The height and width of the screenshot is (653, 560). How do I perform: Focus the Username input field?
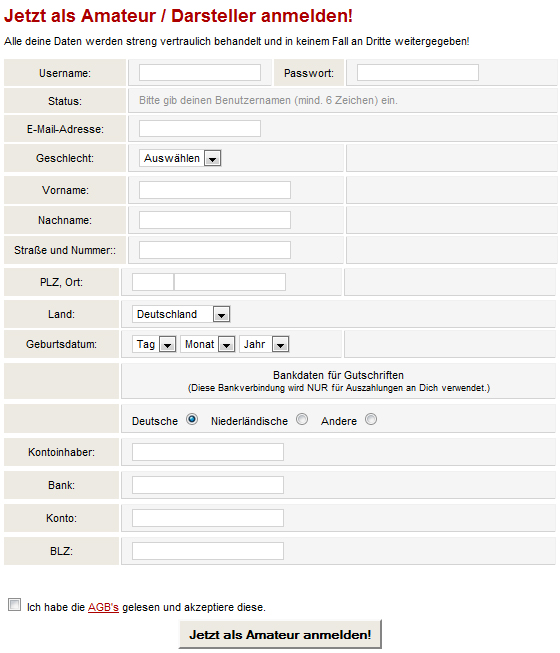[200, 72]
